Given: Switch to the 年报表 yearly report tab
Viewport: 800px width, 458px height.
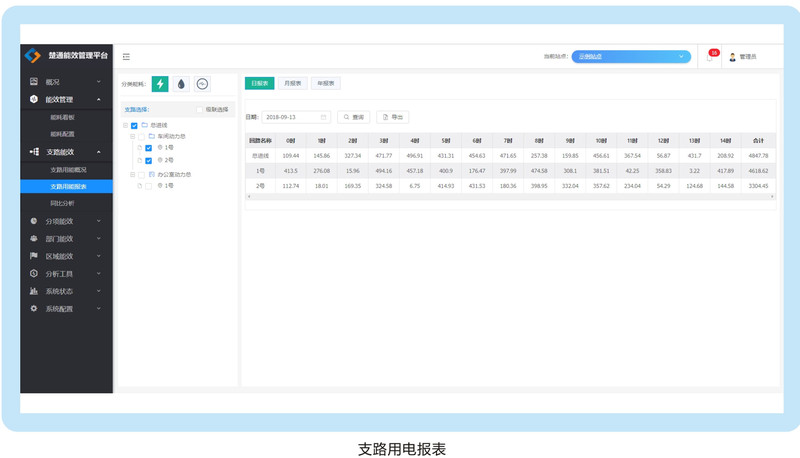Looking at the screenshot, I should point(326,83).
